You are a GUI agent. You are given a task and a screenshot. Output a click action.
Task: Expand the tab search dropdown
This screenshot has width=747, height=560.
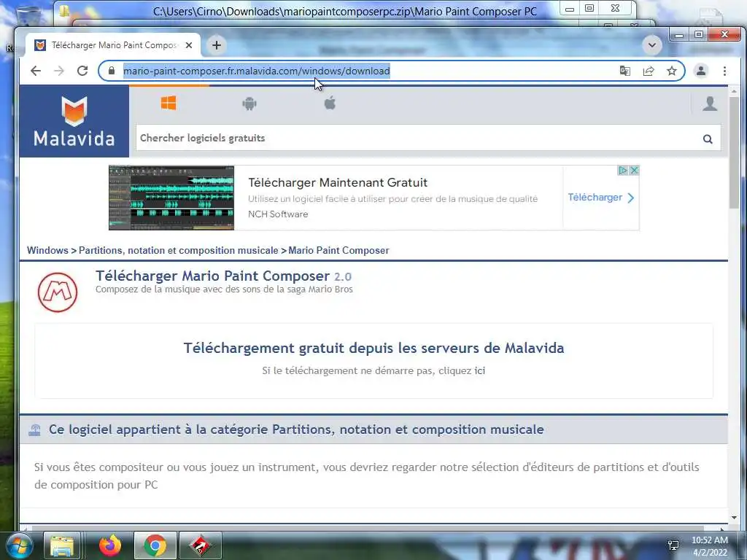[x=652, y=45]
